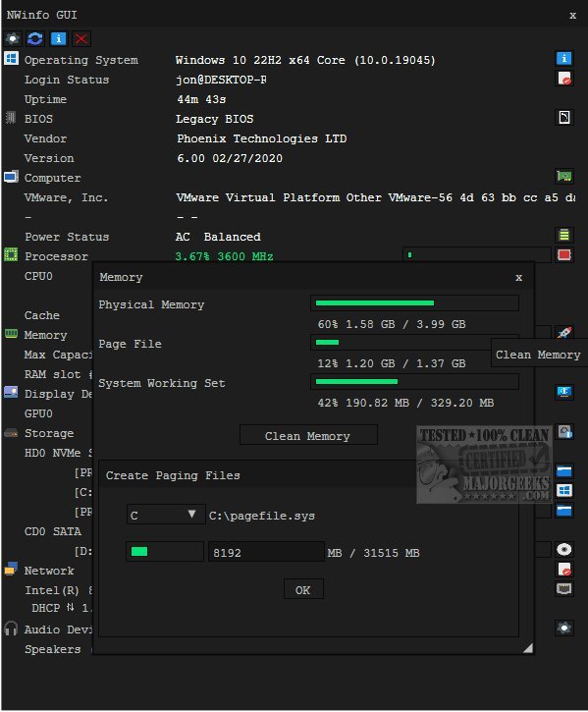Image resolution: width=588 pixels, height=712 pixels.
Task: Click the 12% 1.20 GB / 1.37 GB text
Action: tap(392, 363)
